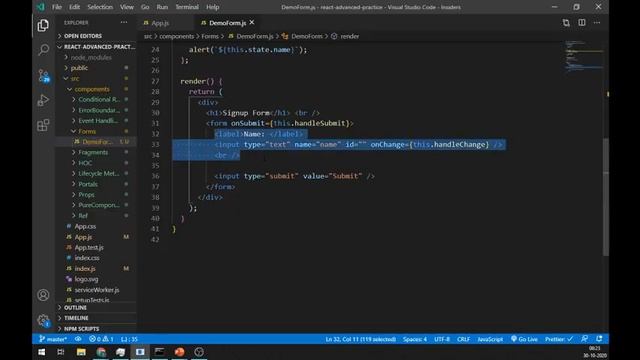Open the Selection menu
This screenshot has height=360, width=640.
tap(100, 7)
